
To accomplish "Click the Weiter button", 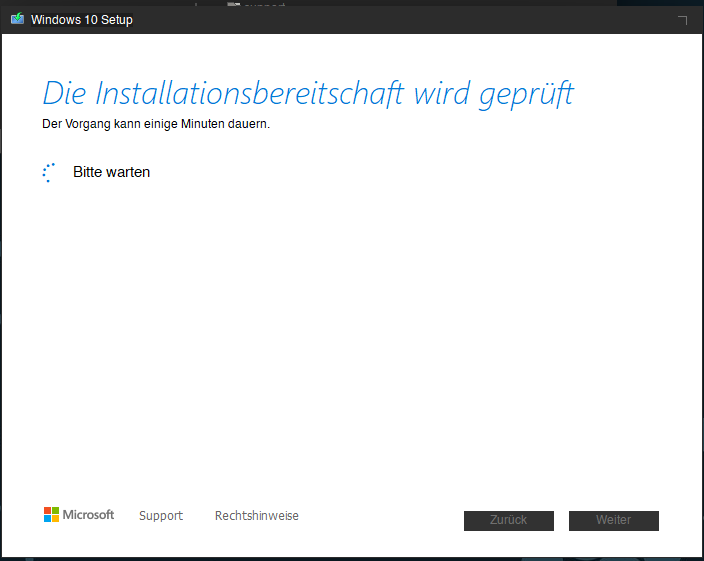I will [x=614, y=521].
